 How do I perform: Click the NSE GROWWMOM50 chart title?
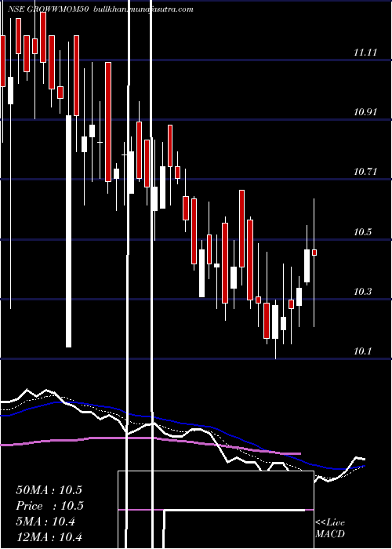pyautogui.click(x=49, y=9)
